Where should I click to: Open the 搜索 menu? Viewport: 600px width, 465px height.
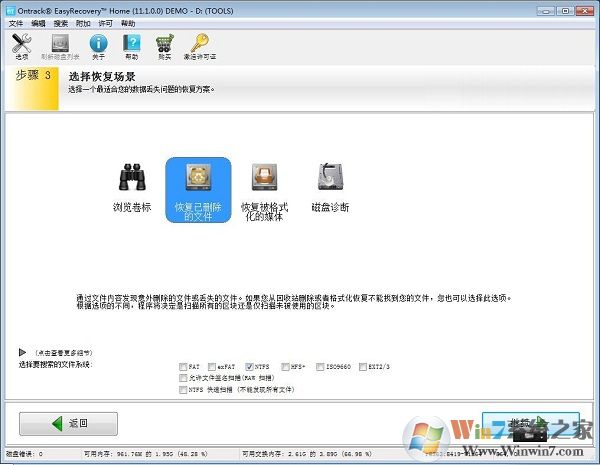point(62,22)
